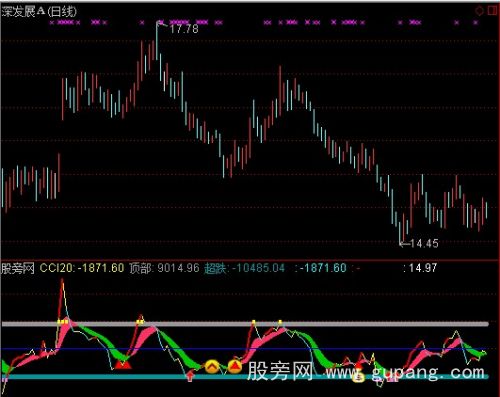The image size is (500, 397).
Task: Click the yellow circle marker overlapping www watermark
Action: click(358, 377)
